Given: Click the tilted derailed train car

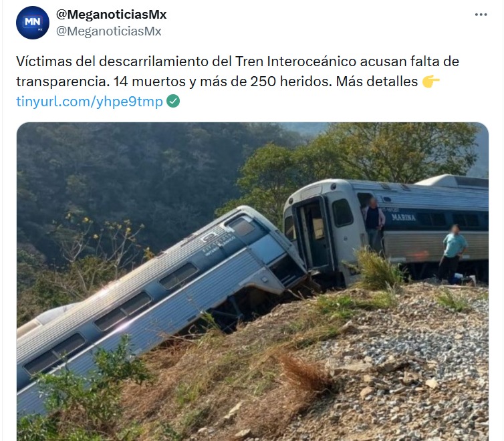Looking at the screenshot, I should click(x=160, y=295).
